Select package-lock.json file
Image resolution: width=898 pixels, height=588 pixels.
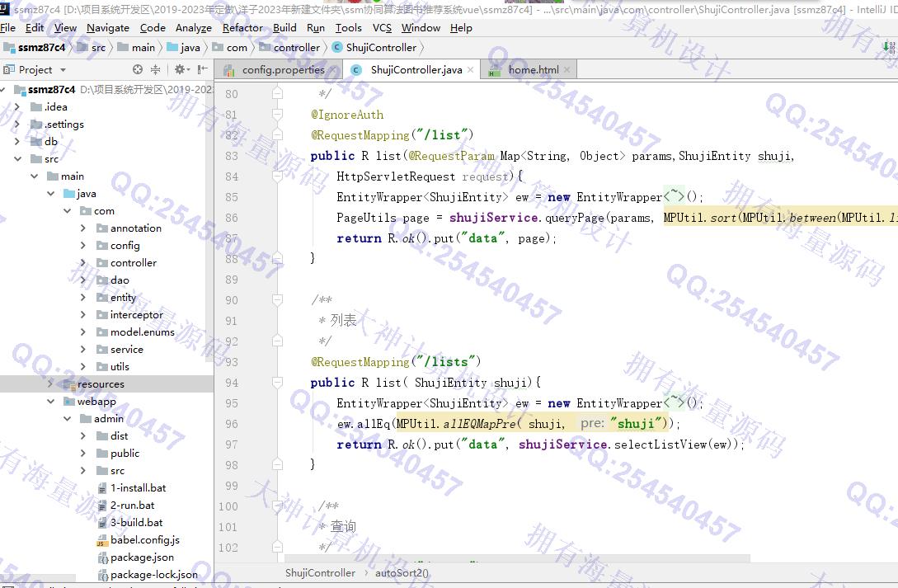tap(154, 574)
